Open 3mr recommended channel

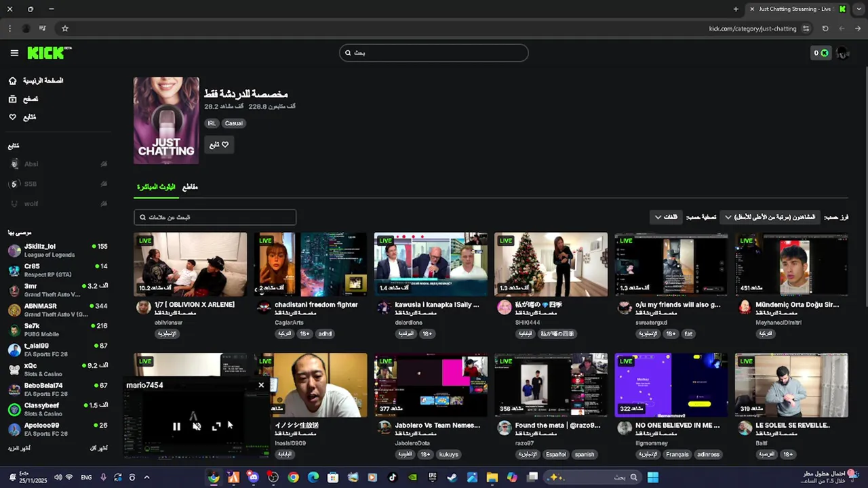tap(58, 290)
